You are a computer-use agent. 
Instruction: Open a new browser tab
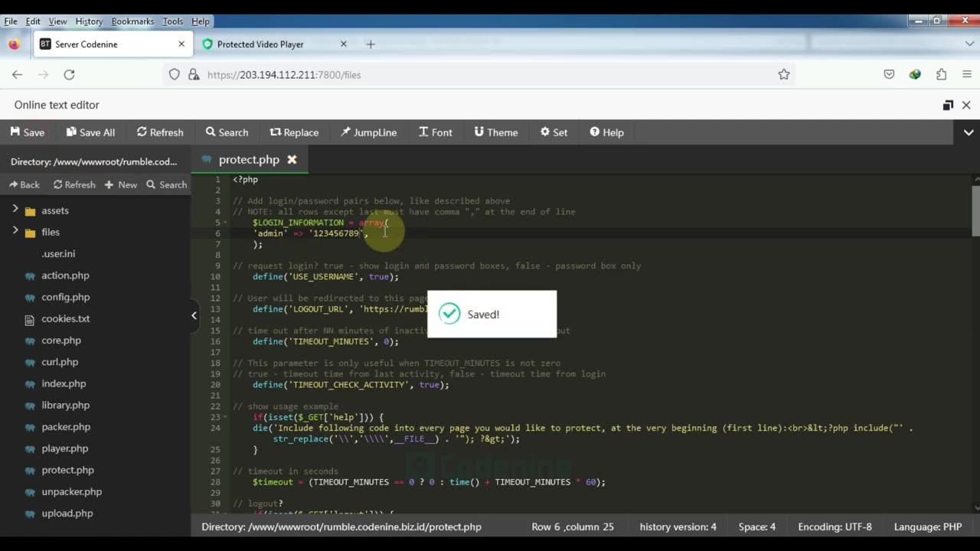pyautogui.click(x=371, y=44)
